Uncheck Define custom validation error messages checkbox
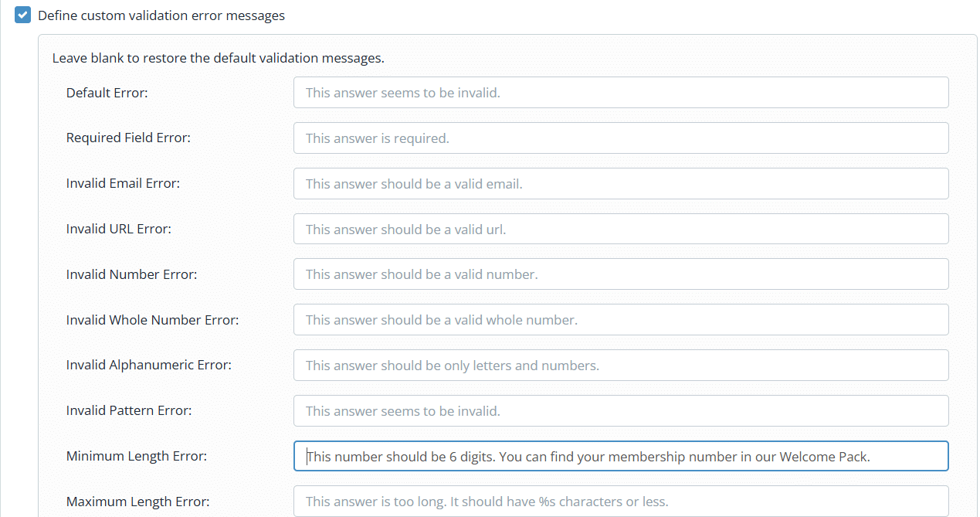Viewport: 980px width, 517px height. coord(23,15)
